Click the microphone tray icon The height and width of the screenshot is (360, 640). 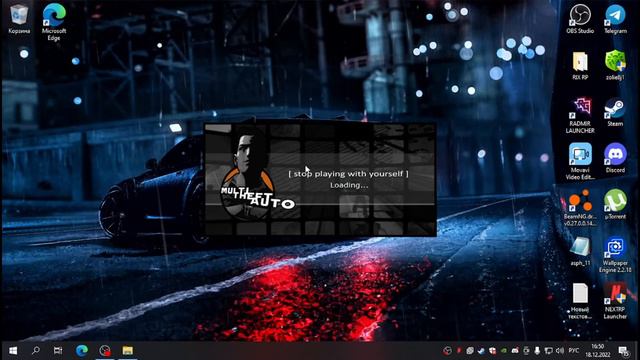pos(537,351)
